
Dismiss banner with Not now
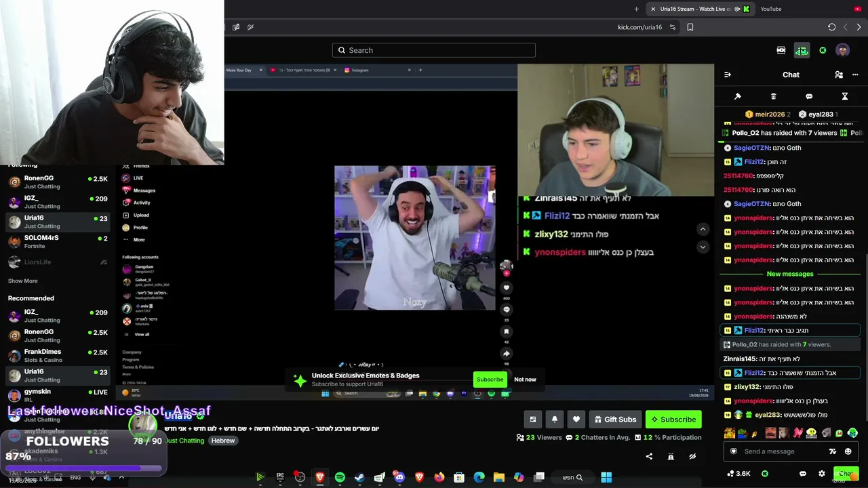(x=525, y=380)
